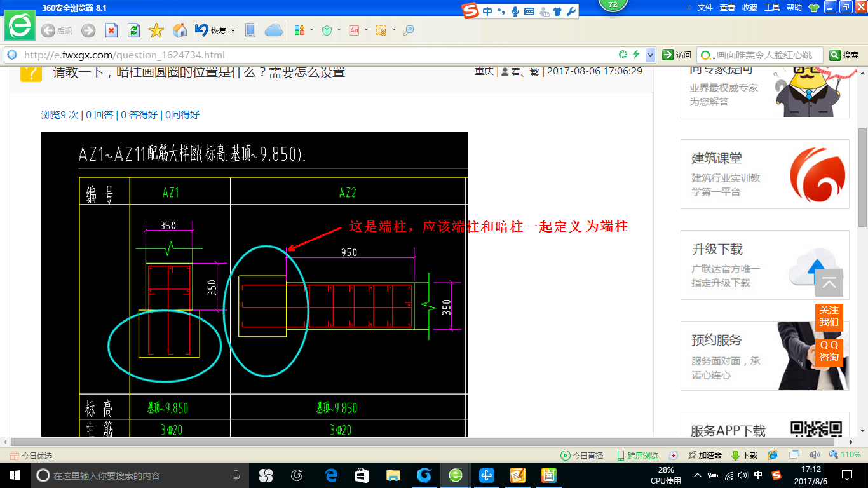Click the vertical scrollbar thumb
Viewport: 868px width, 488px height.
point(862,177)
